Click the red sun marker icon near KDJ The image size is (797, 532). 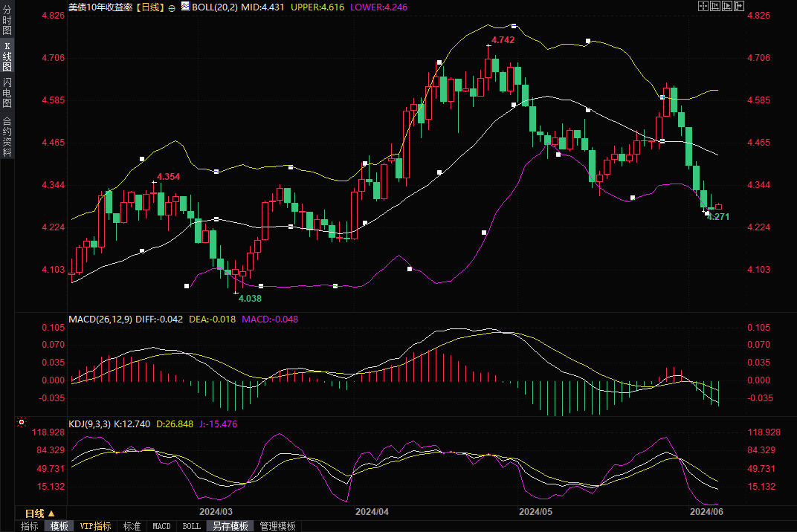click(x=22, y=423)
